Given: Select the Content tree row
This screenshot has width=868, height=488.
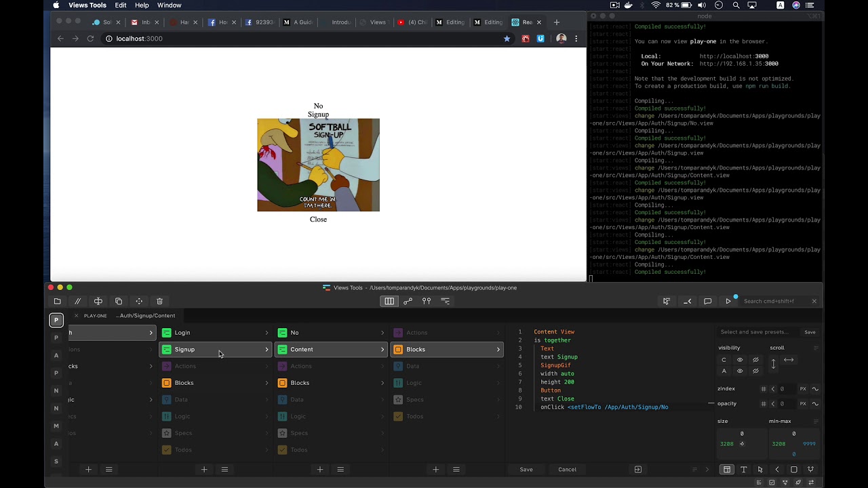Looking at the screenshot, I should [332, 350].
